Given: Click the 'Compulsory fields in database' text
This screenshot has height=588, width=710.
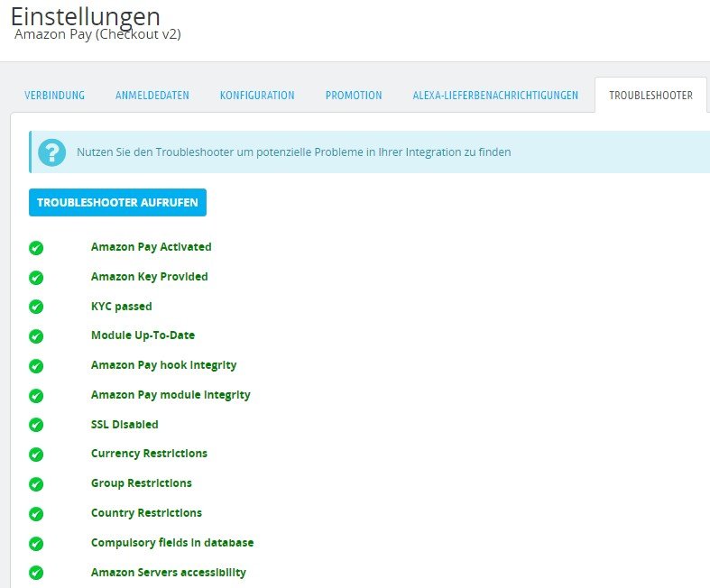Looking at the screenshot, I should [x=172, y=543].
